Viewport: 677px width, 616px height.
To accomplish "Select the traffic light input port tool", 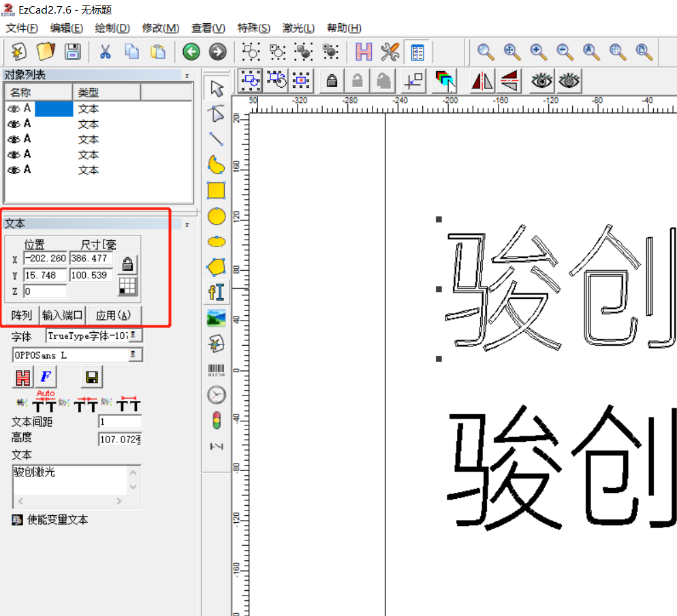I will (217, 421).
